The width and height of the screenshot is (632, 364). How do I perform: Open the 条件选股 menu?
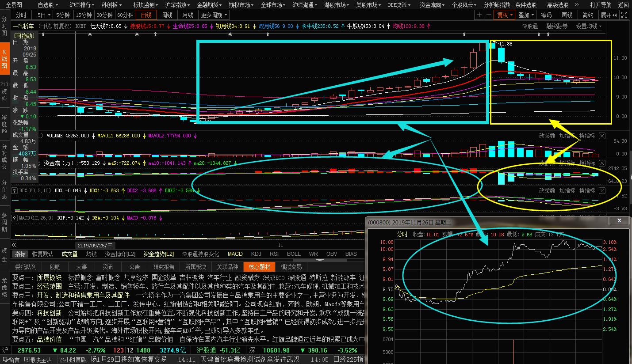pyautogui.click(x=526, y=5)
